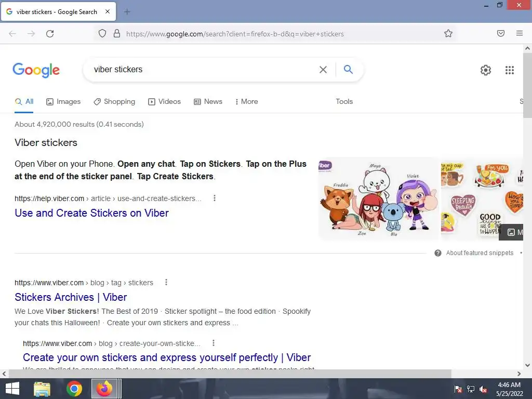This screenshot has height=399, width=532.
Task: Click the horizontal scrollbar right arrow
Action: click(x=519, y=374)
